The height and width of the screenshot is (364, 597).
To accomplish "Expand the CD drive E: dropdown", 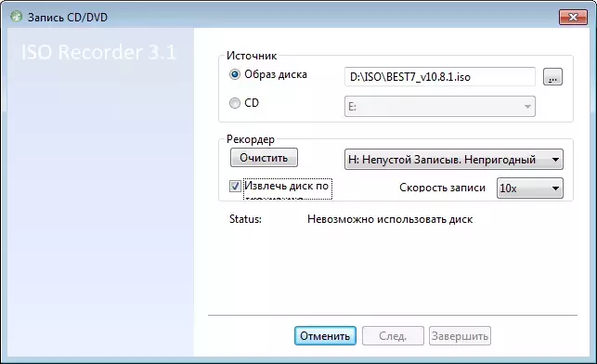I will click(x=440, y=106).
